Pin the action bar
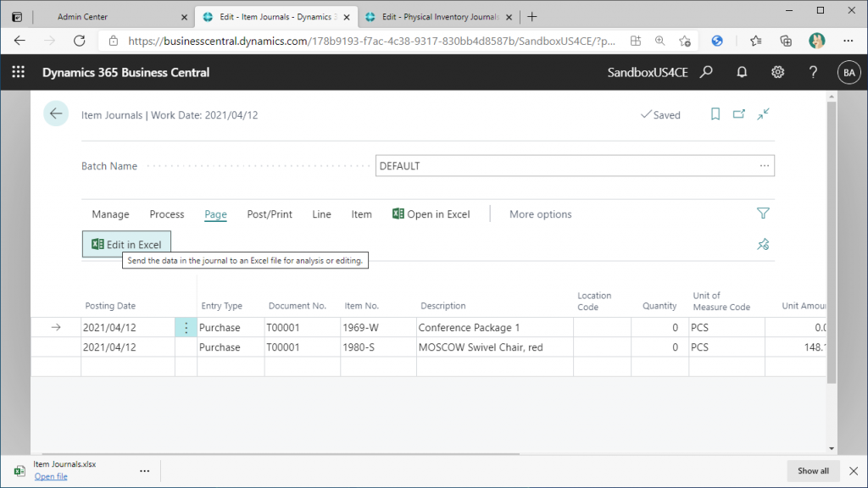868x488 pixels. [x=763, y=244]
